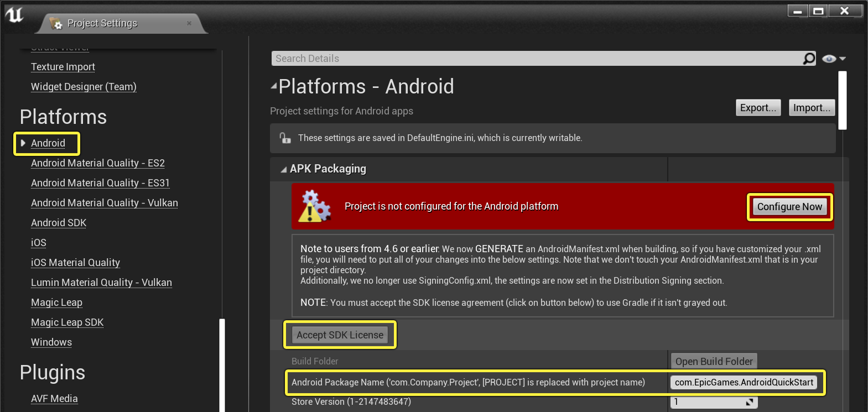Image resolution: width=868 pixels, height=412 pixels.
Task: Open the eye view options menu
Action: tap(834, 59)
